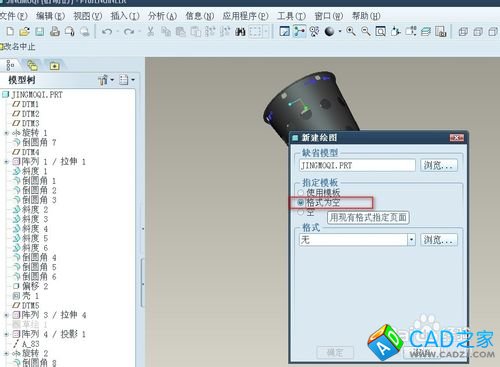Open the model tree Settings dropdown

(127, 80)
